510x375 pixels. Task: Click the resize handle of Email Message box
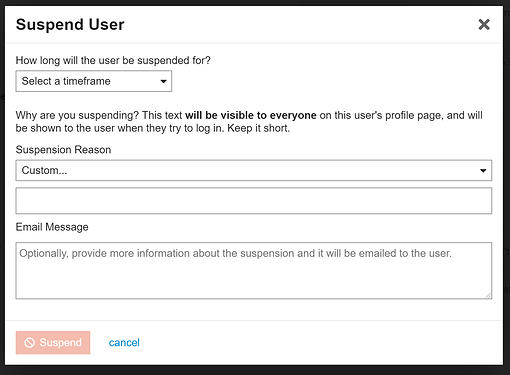tap(488, 295)
